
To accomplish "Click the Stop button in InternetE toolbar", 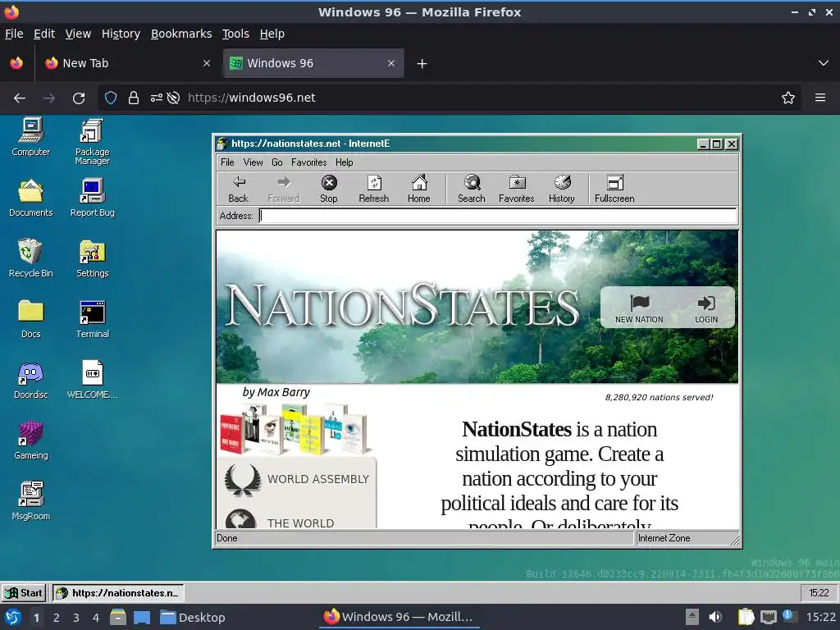I will pos(328,189).
